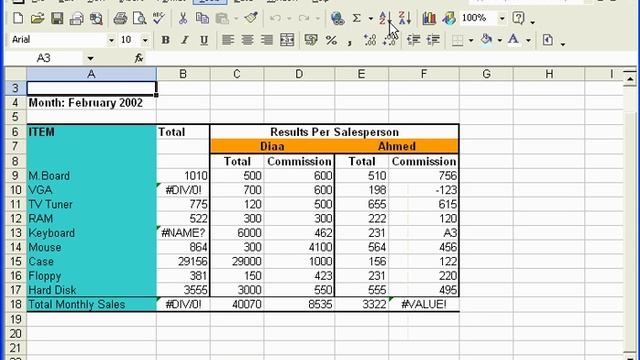Increase indent of cell contents
This screenshot has height=360, width=640.
433,40
